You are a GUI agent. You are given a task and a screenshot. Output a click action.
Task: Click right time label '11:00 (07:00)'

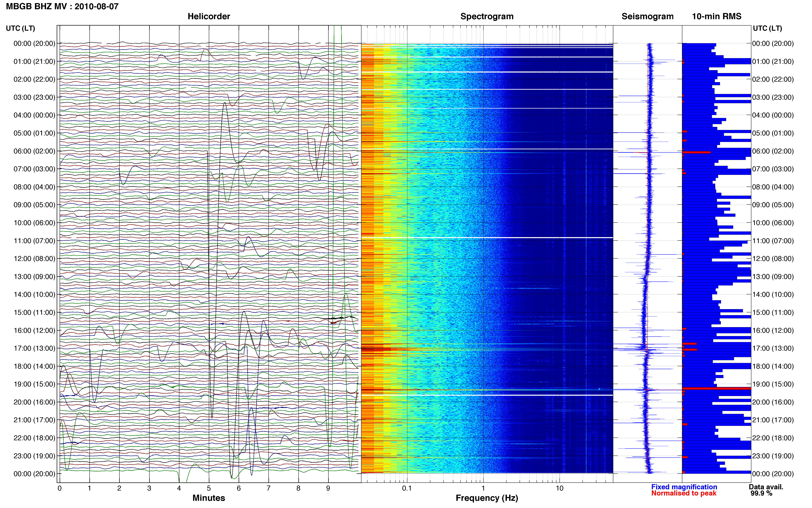point(773,241)
